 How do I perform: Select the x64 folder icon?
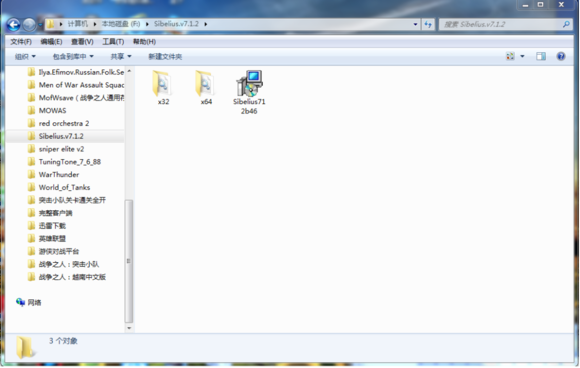[x=205, y=83]
